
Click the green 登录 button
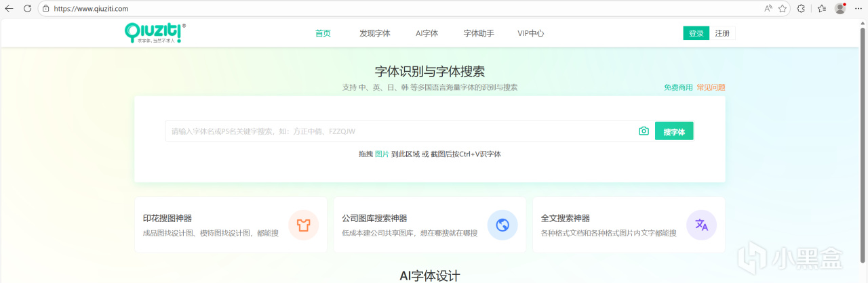tap(696, 33)
